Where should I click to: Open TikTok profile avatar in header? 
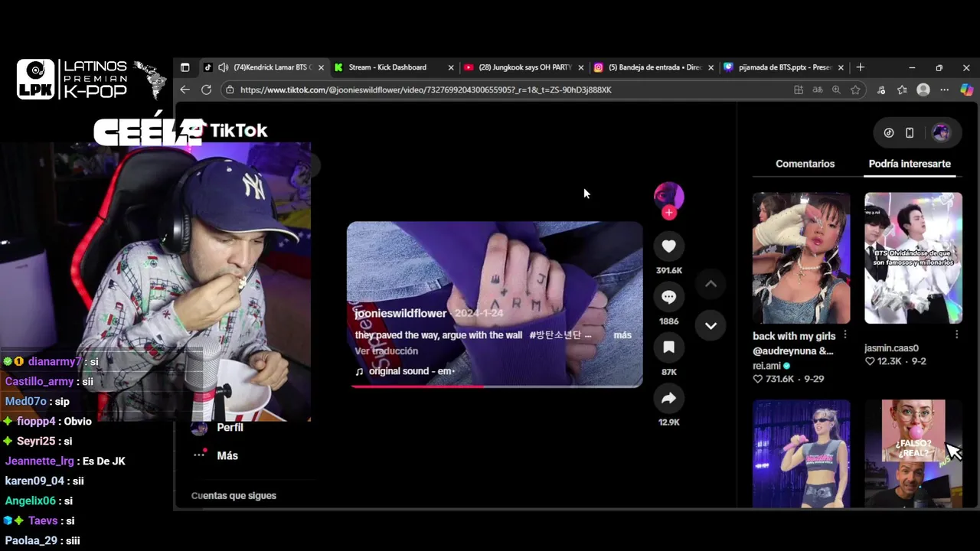pos(941,132)
